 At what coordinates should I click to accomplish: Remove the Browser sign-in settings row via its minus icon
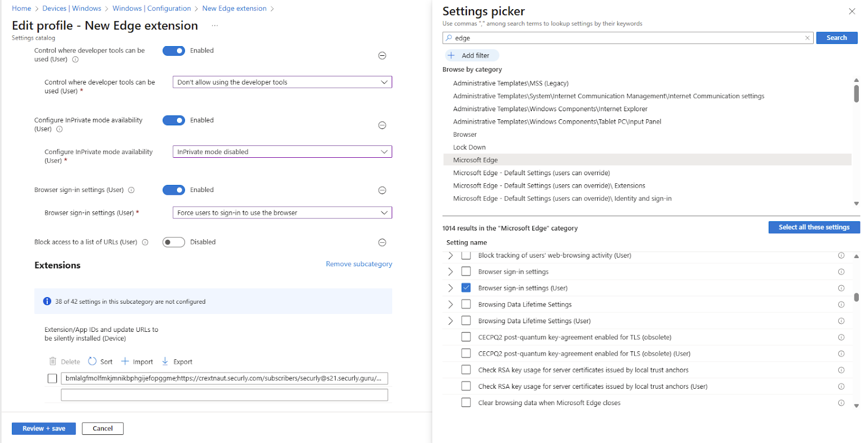pos(382,190)
